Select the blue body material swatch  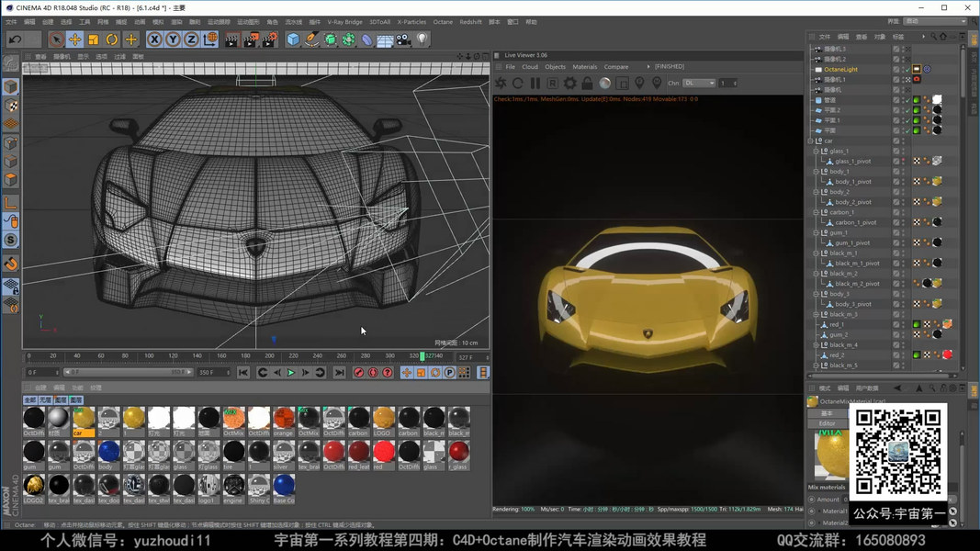[x=108, y=450]
